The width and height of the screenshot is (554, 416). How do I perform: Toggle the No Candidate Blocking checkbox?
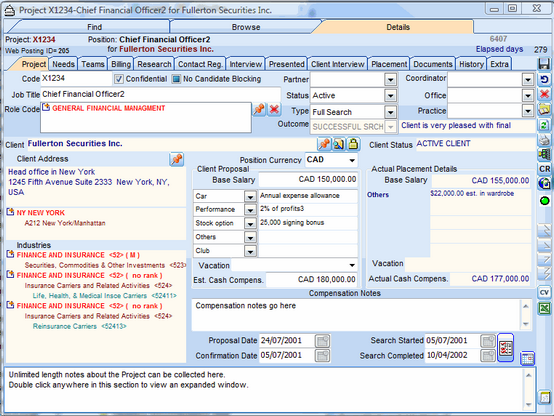(x=176, y=79)
